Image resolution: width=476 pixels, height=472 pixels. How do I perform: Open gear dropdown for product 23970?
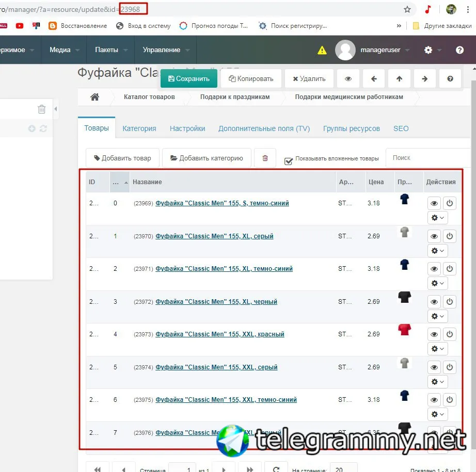437,251
